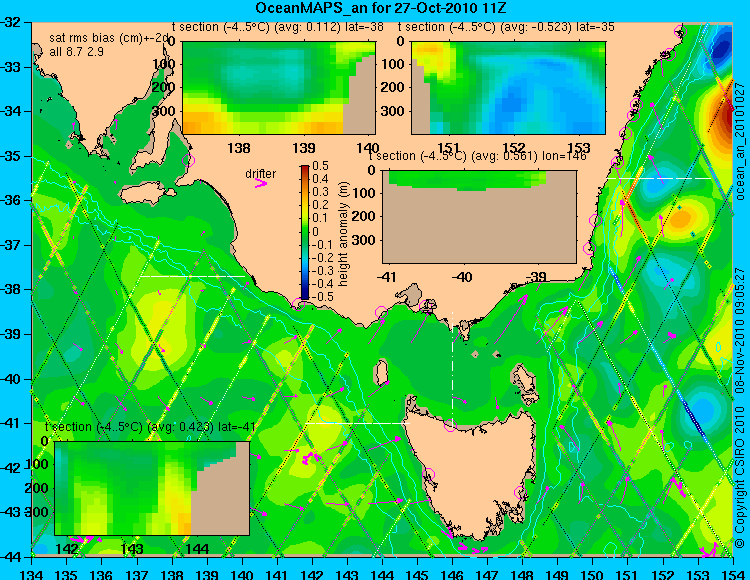This screenshot has height=580, width=750.
Task: Click King Island in western Bass Strait
Action: tap(381, 373)
